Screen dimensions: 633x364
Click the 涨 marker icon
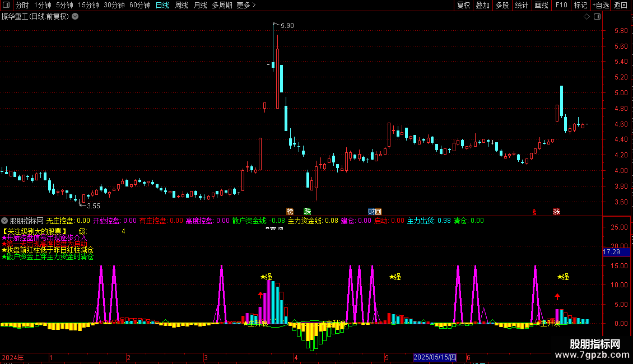[556, 212]
